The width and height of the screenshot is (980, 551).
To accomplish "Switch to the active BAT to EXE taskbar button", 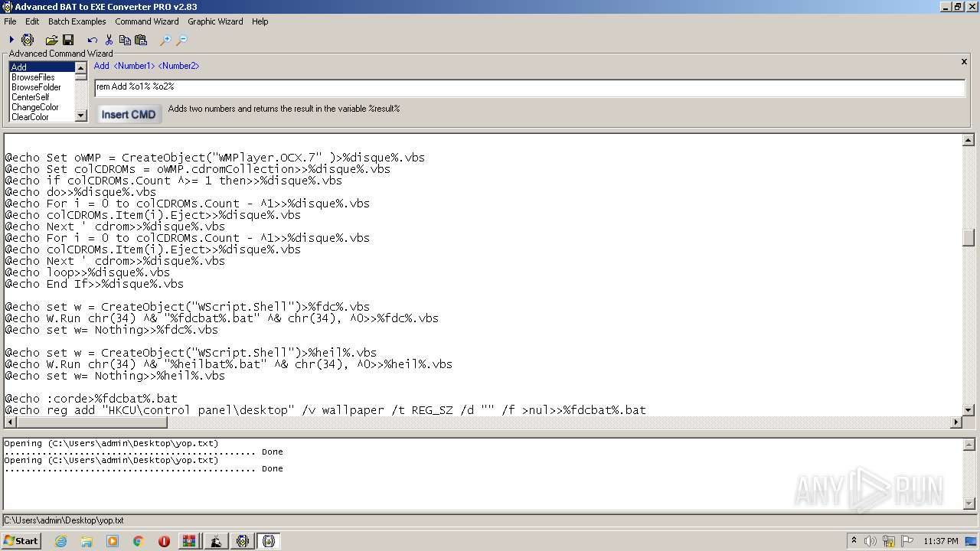I will [x=269, y=541].
